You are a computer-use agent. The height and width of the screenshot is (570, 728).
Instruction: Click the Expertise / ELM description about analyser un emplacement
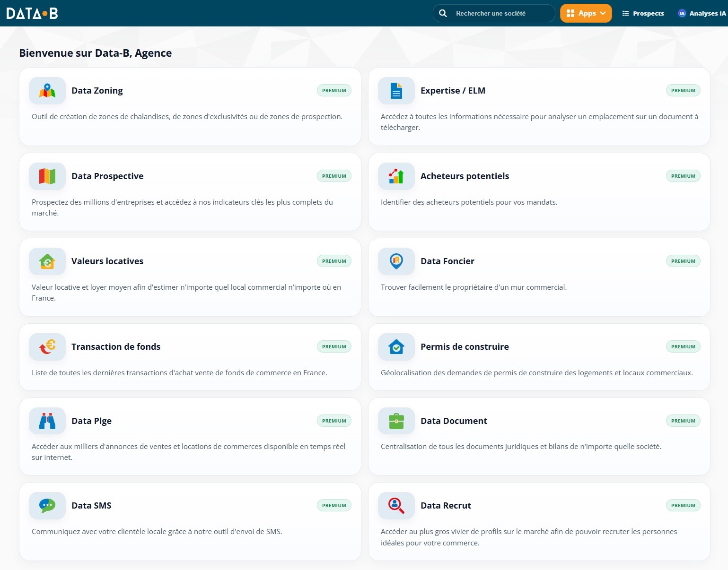click(539, 122)
